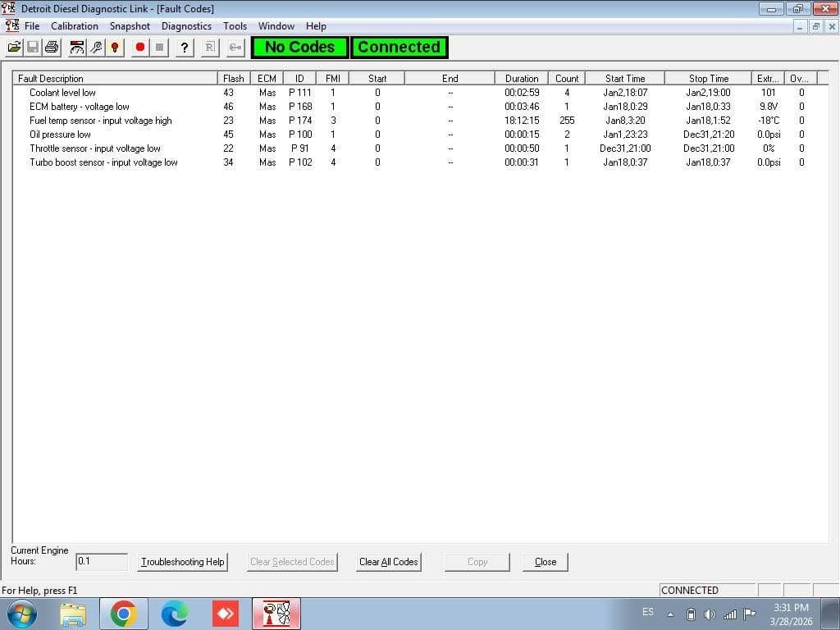Click the wrench maintenance toolbar icon
840x630 pixels.
click(x=96, y=47)
